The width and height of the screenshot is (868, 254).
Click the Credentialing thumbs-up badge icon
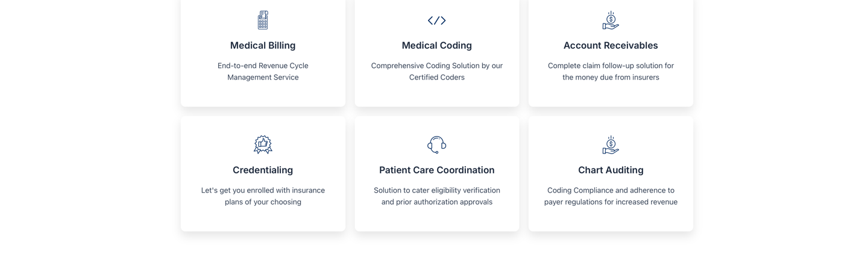tap(263, 144)
